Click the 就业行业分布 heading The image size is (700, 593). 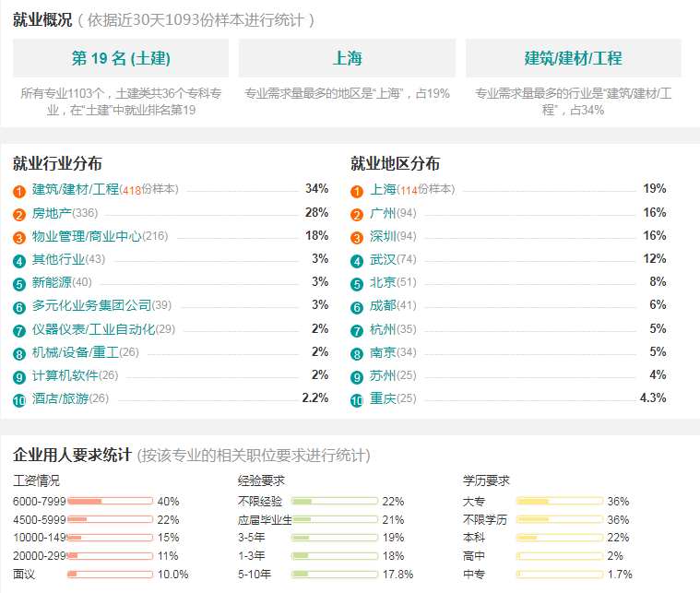click(x=57, y=163)
